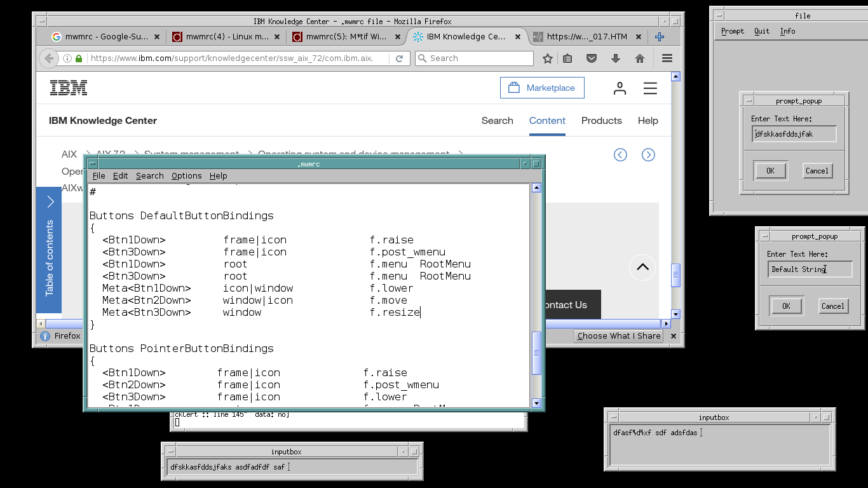This screenshot has height=488, width=868.
Task: Click the Marketplace button on the IBM page
Action: click(x=542, y=88)
